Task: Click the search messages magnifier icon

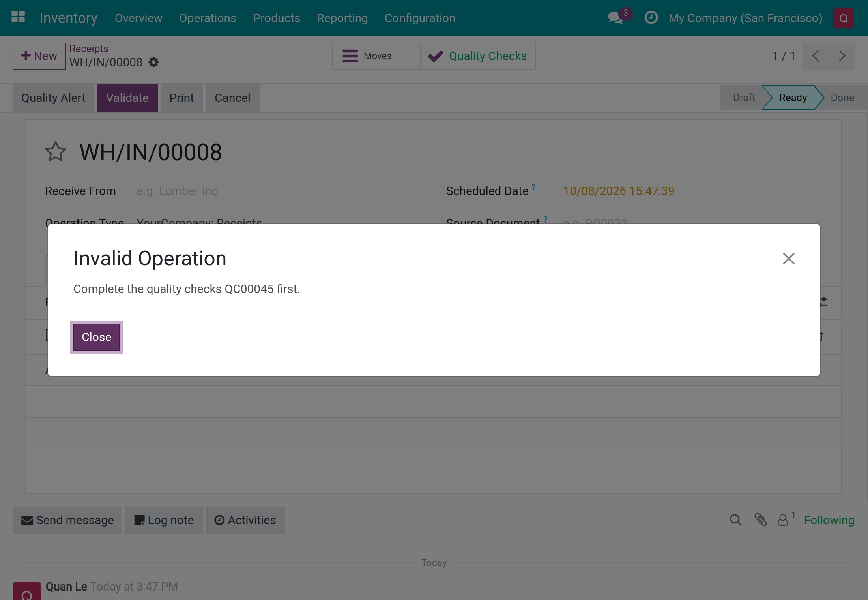Action: 735,520
